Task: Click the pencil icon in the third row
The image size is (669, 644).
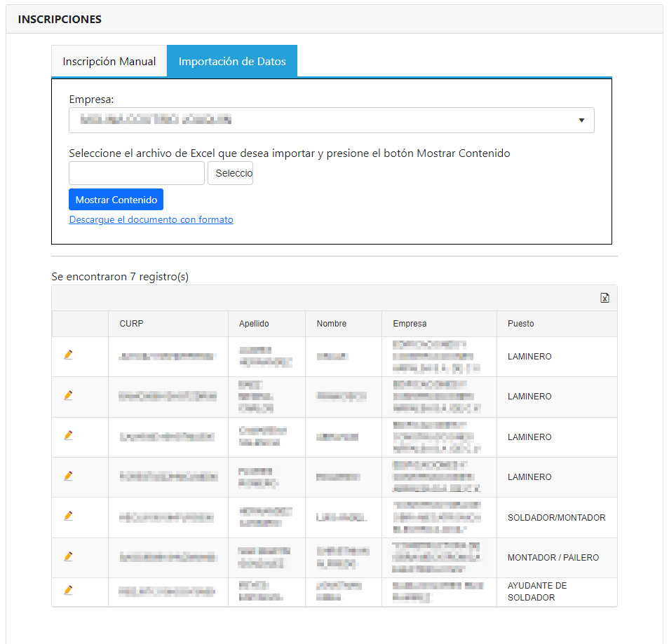Action: click(x=68, y=436)
